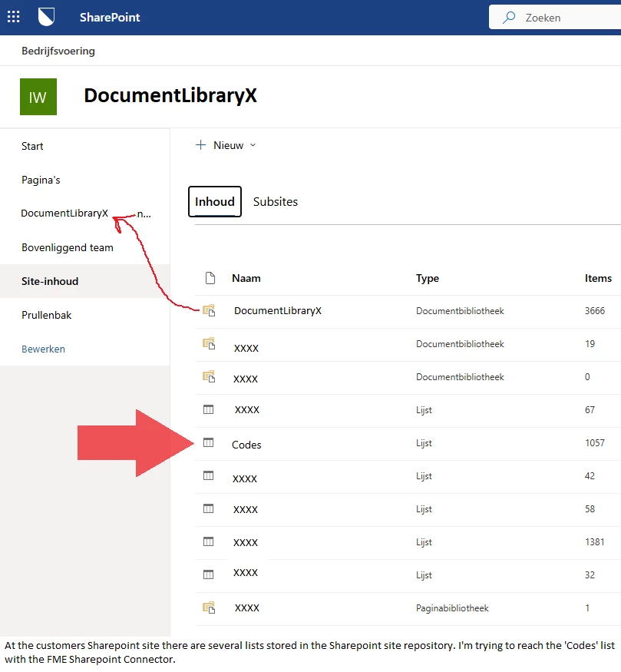Click the Zoeken search box
The image size is (621, 672).
pos(555,17)
